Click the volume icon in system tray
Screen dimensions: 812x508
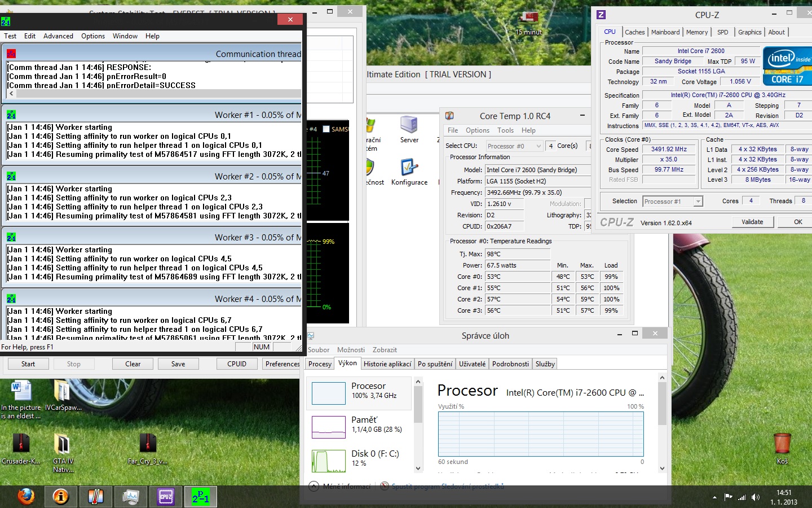tap(756, 497)
